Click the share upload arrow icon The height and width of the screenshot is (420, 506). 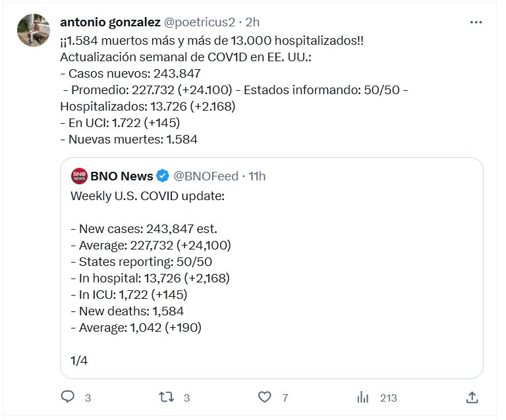472,397
